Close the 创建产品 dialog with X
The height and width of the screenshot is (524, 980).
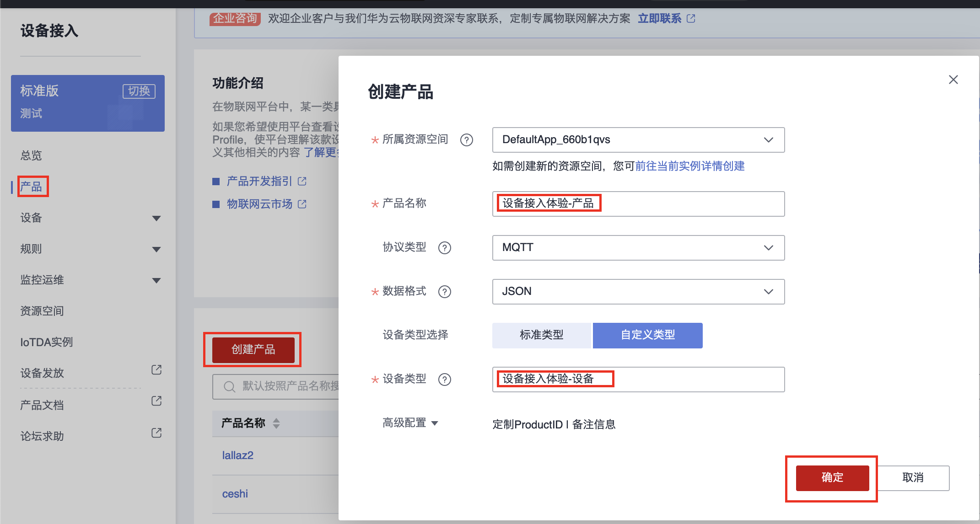(x=953, y=80)
